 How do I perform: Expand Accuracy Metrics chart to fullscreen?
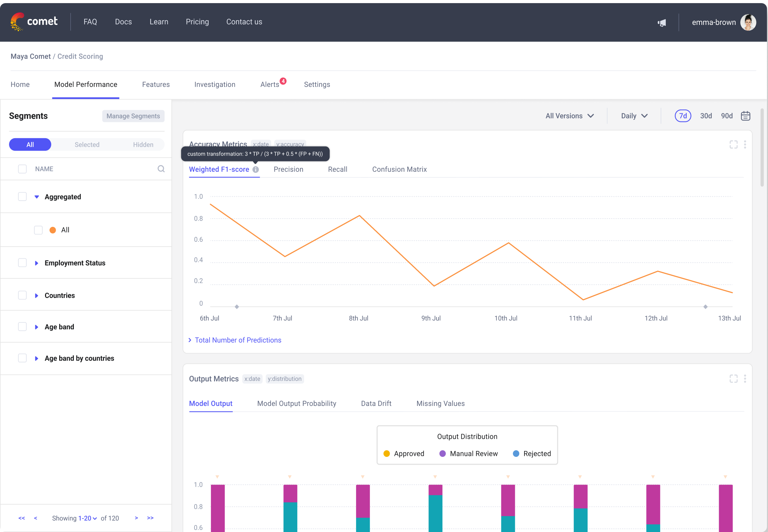(x=733, y=144)
